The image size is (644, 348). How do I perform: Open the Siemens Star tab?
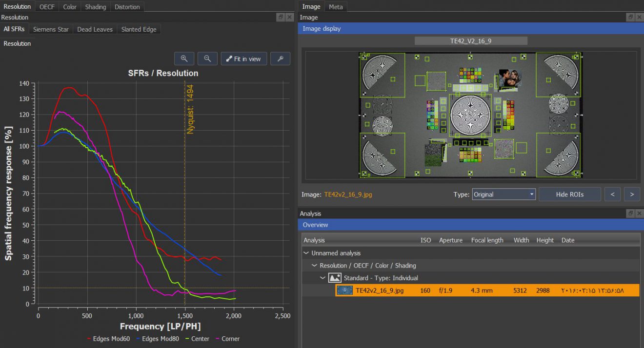(51, 29)
